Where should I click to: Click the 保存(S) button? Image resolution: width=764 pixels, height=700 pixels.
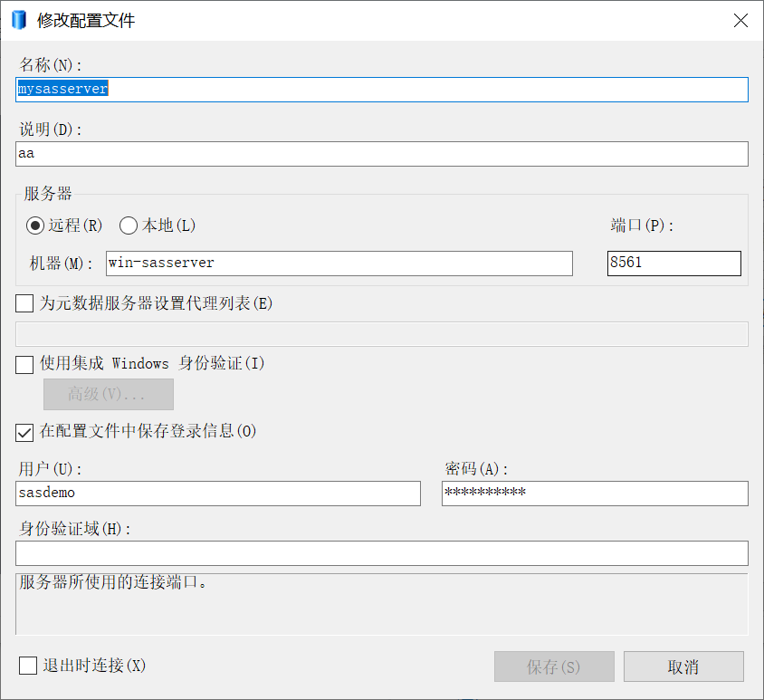(554, 666)
